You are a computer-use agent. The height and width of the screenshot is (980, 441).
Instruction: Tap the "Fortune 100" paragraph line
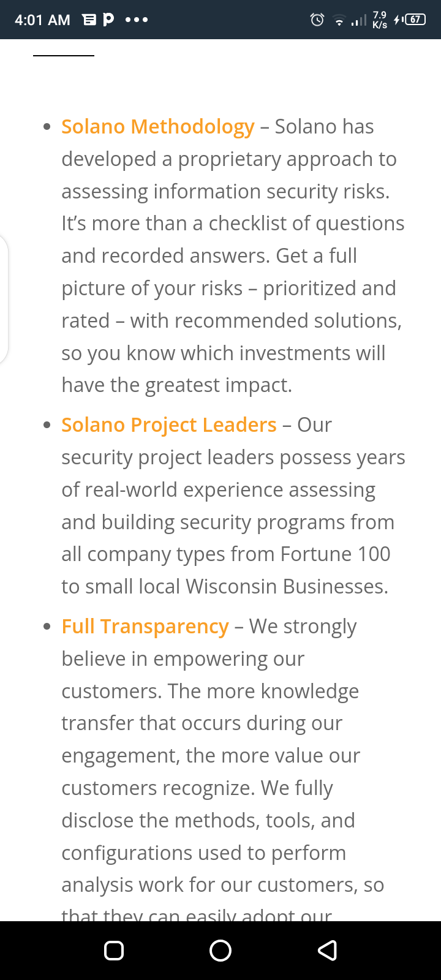(x=225, y=554)
